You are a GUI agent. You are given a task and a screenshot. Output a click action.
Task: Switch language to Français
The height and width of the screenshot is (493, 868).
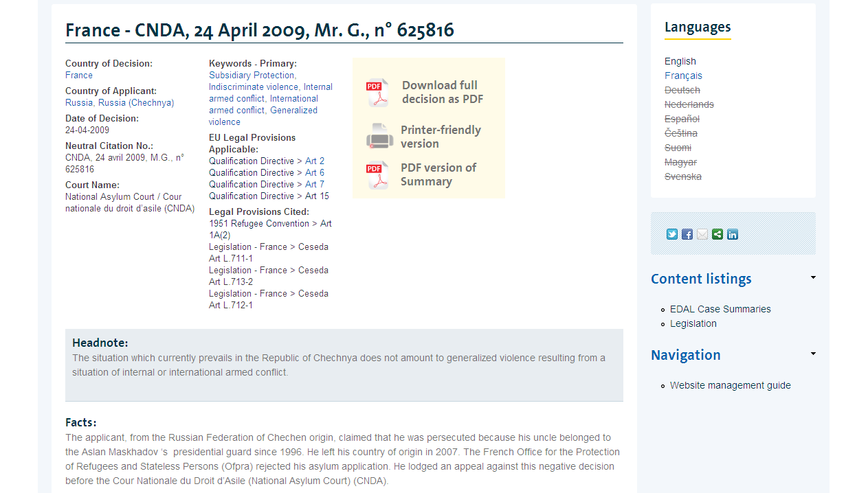[x=683, y=76]
